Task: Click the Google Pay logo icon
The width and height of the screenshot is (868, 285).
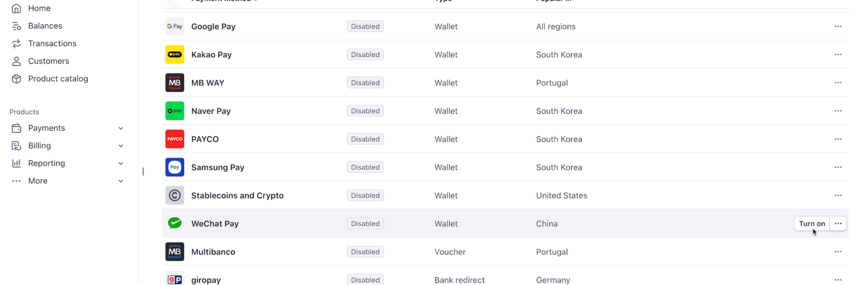Action: click(x=174, y=26)
